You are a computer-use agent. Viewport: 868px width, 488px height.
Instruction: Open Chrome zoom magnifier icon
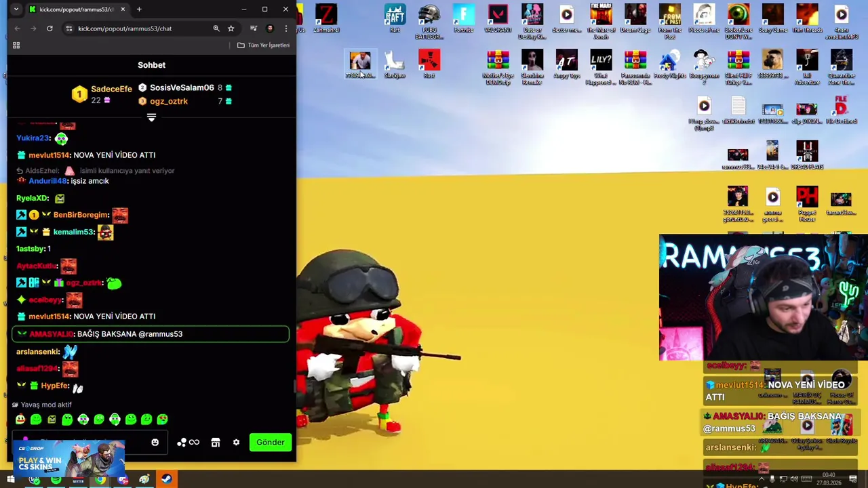point(216,28)
